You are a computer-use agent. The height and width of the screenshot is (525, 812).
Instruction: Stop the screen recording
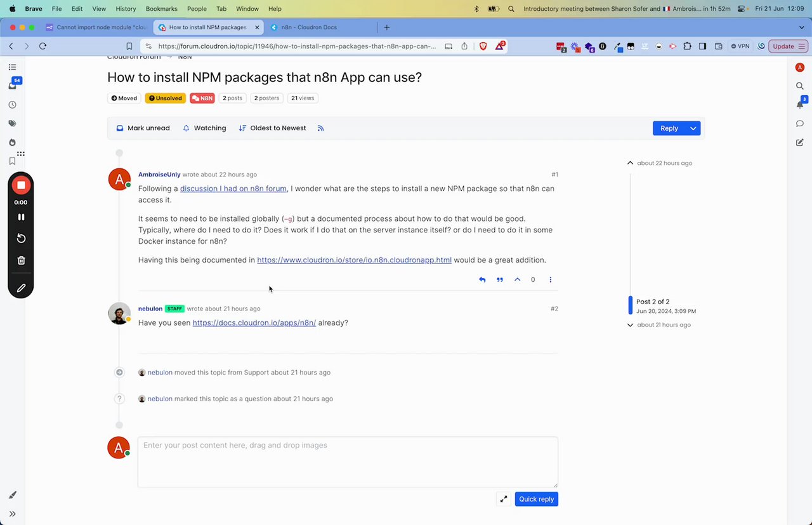pos(21,185)
